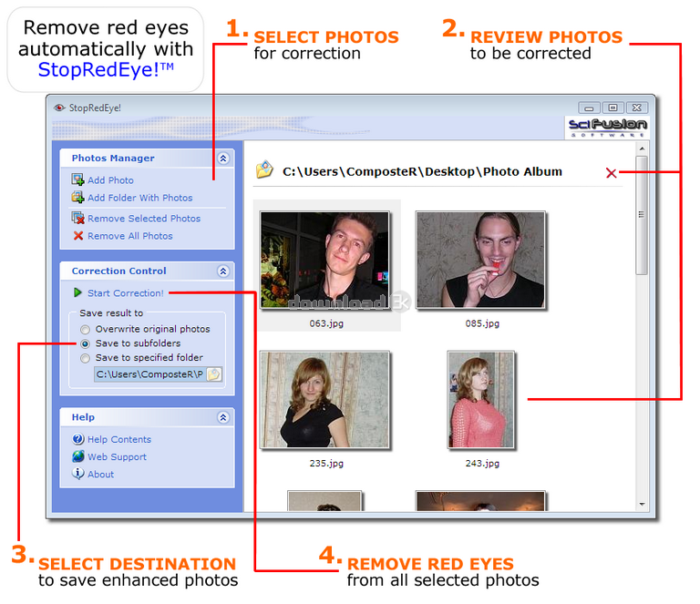The width and height of the screenshot is (700, 604).
Task: Remove Photo Album folder with red X
Action: coord(611,173)
